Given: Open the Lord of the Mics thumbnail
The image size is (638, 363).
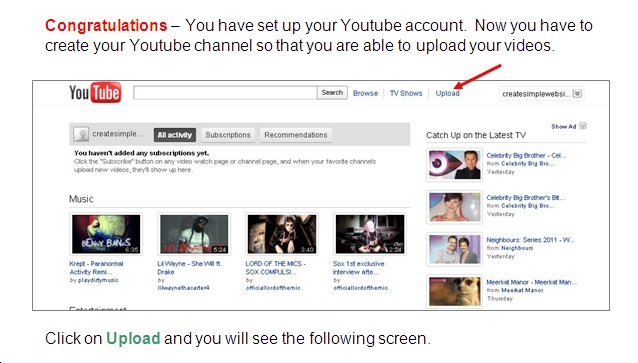Looking at the screenshot, I should 282,234.
